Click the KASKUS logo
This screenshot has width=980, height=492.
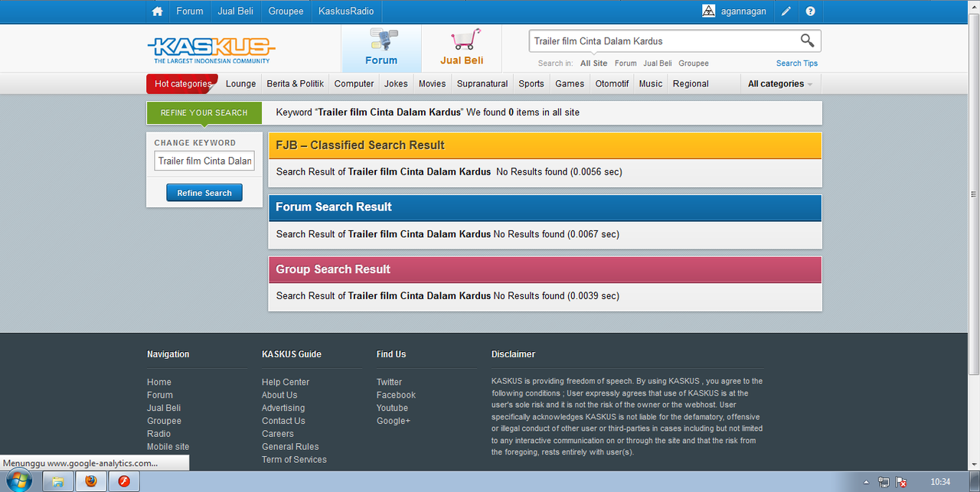click(x=211, y=50)
